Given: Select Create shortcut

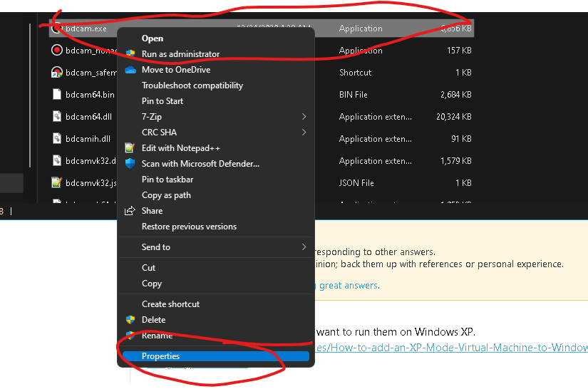Looking at the screenshot, I should [x=216, y=304].
